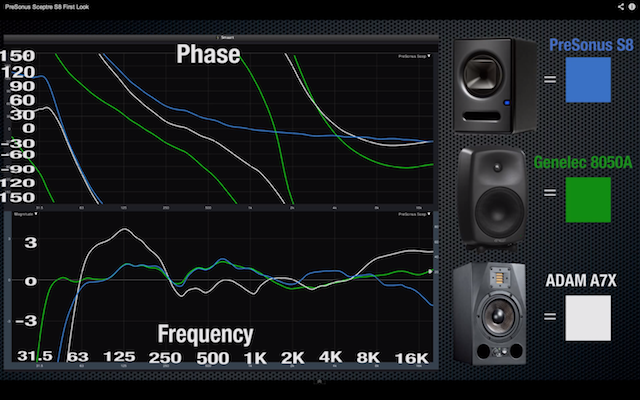The height and width of the screenshot is (400, 640).
Task: Click the '-60' phase axis label
Action: [x=18, y=154]
